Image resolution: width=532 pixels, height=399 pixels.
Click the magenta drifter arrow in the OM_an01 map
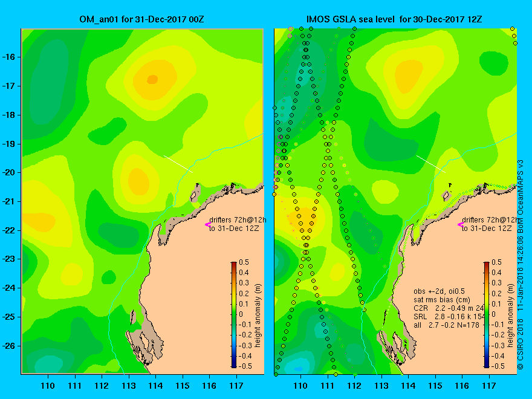207,224
